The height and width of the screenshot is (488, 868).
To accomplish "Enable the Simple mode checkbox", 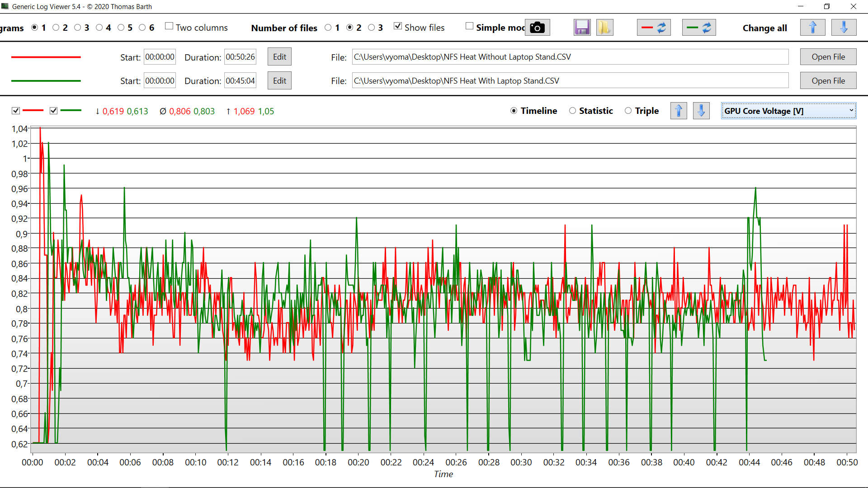I will pyautogui.click(x=470, y=26).
